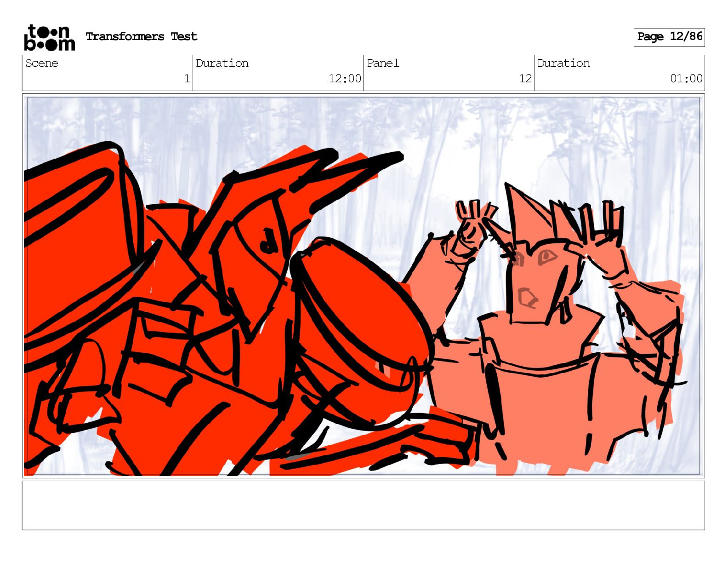Click the scene number value '1'
The width and height of the screenshot is (728, 563).
tap(187, 79)
